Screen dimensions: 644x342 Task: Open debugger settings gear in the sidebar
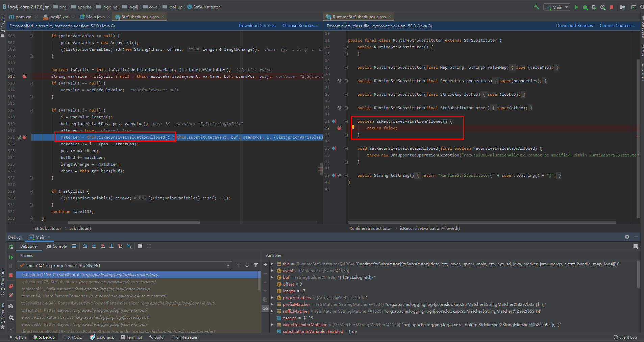click(x=11, y=317)
